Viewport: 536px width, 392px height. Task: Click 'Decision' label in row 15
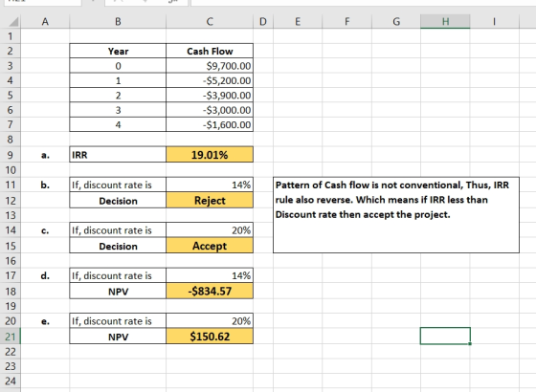[x=118, y=246]
